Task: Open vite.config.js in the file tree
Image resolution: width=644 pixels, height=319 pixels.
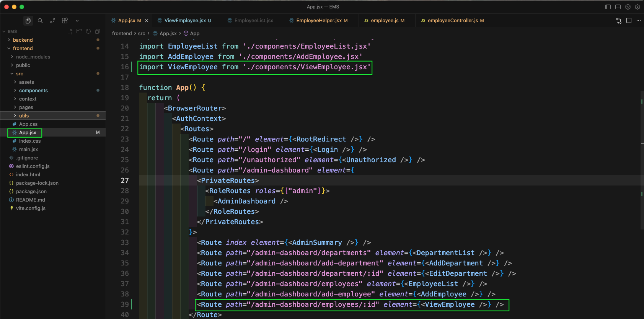Action: point(53,208)
